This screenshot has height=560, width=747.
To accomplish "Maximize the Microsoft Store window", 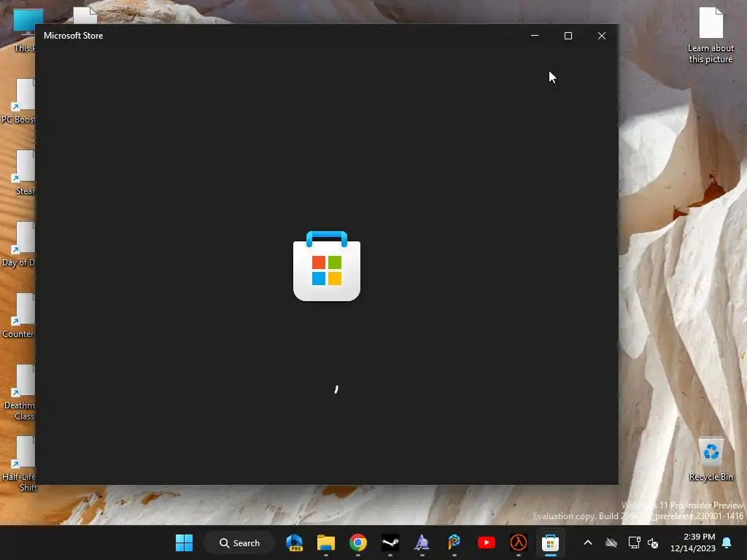I will pyautogui.click(x=568, y=36).
